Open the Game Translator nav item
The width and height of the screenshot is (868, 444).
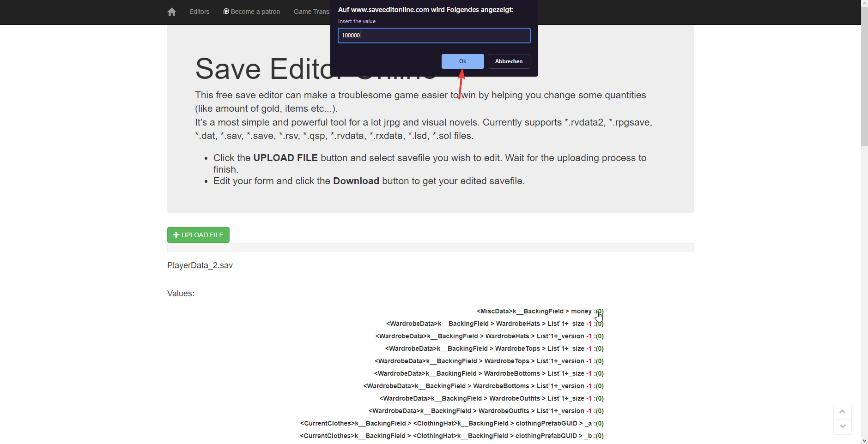pos(312,12)
